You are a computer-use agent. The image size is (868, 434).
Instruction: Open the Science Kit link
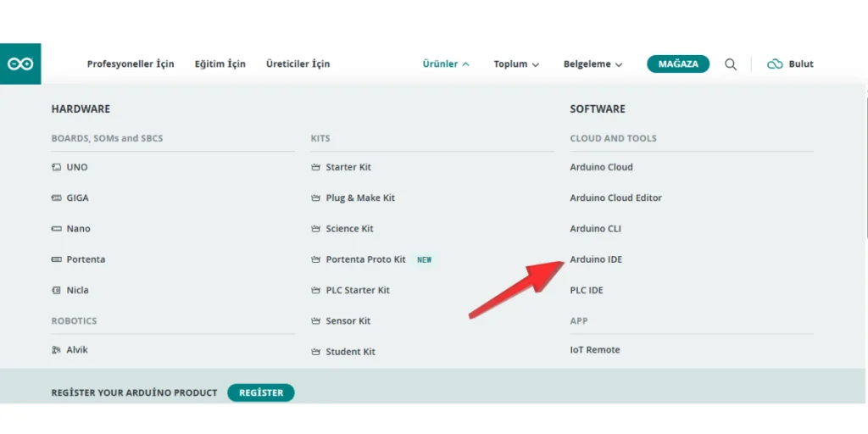click(x=350, y=229)
